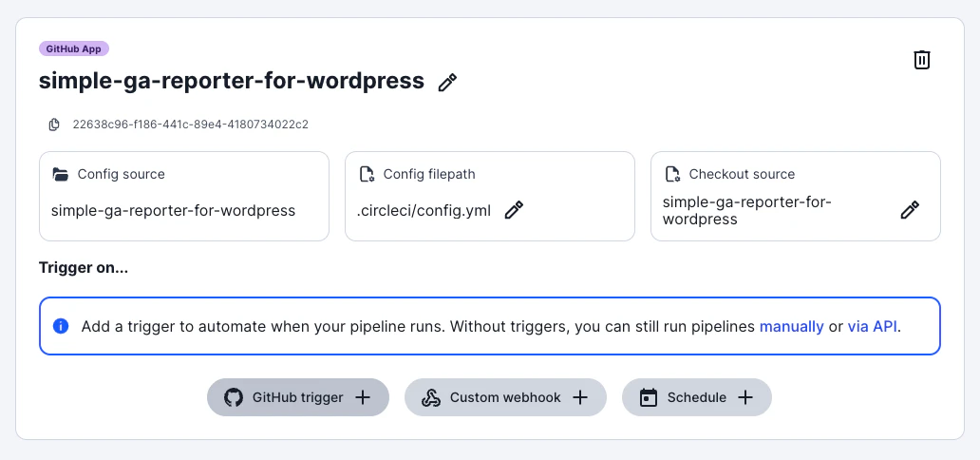Viewport: 980px width, 460px height.
Task: Add a GitHub trigger
Action: [298, 397]
